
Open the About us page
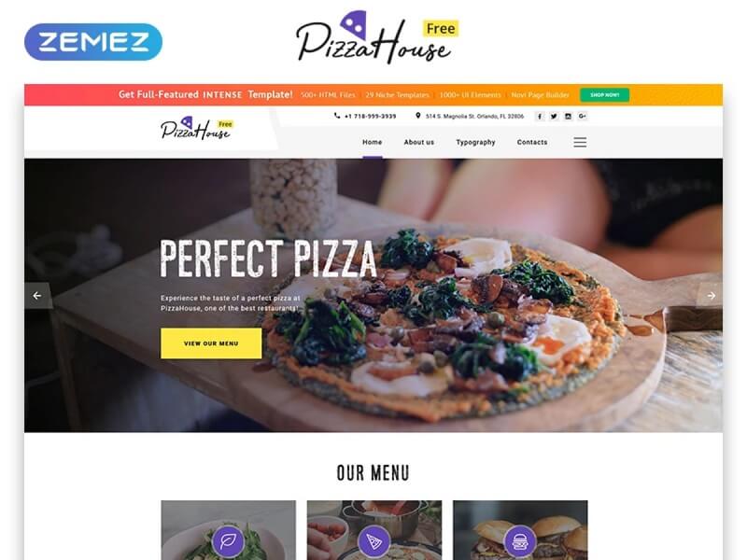tap(418, 142)
